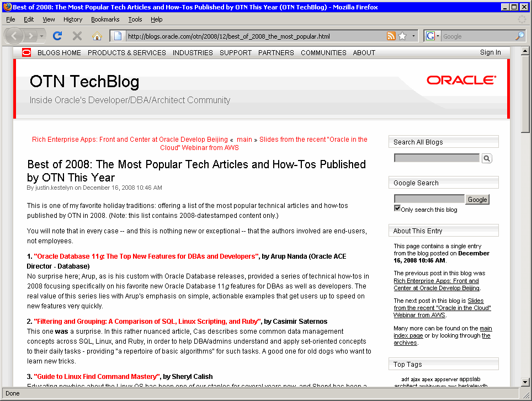Click the scroll up arrow of the page scrollbar
Viewport: 532px width, 401px height.
[x=525, y=51]
